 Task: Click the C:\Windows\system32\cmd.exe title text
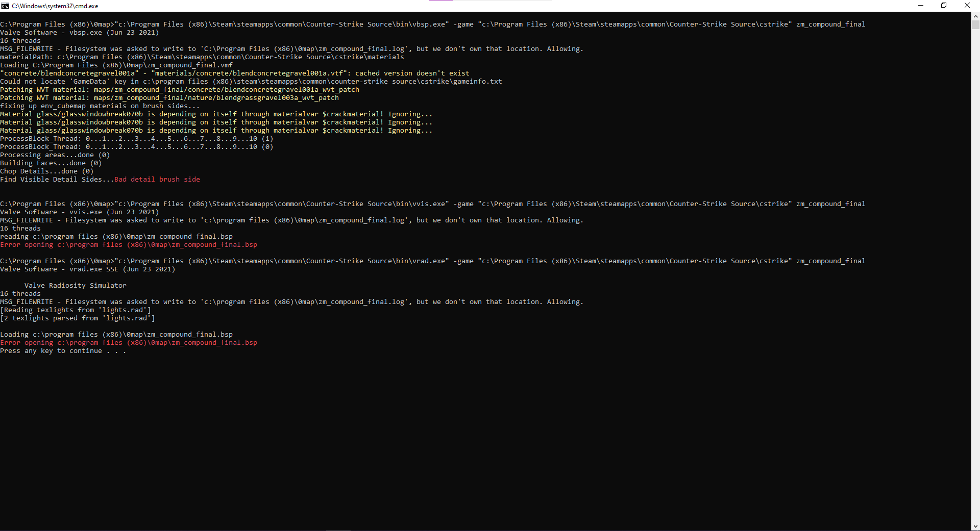(55, 6)
